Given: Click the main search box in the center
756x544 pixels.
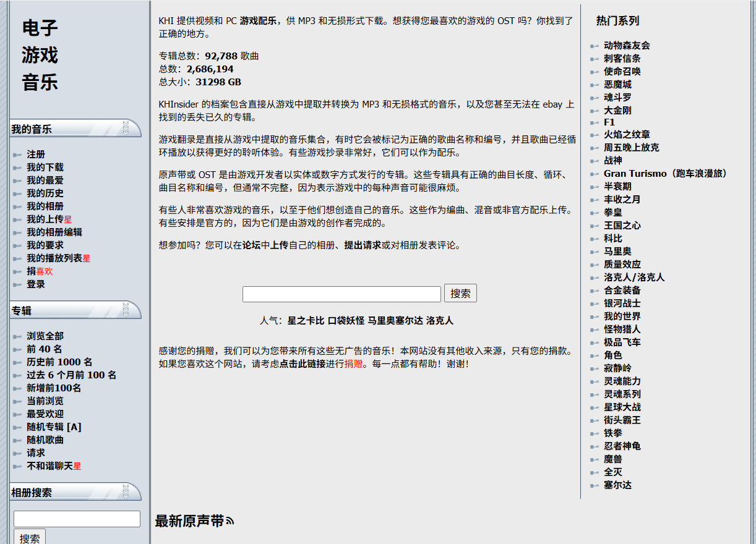Looking at the screenshot, I should click(341, 294).
